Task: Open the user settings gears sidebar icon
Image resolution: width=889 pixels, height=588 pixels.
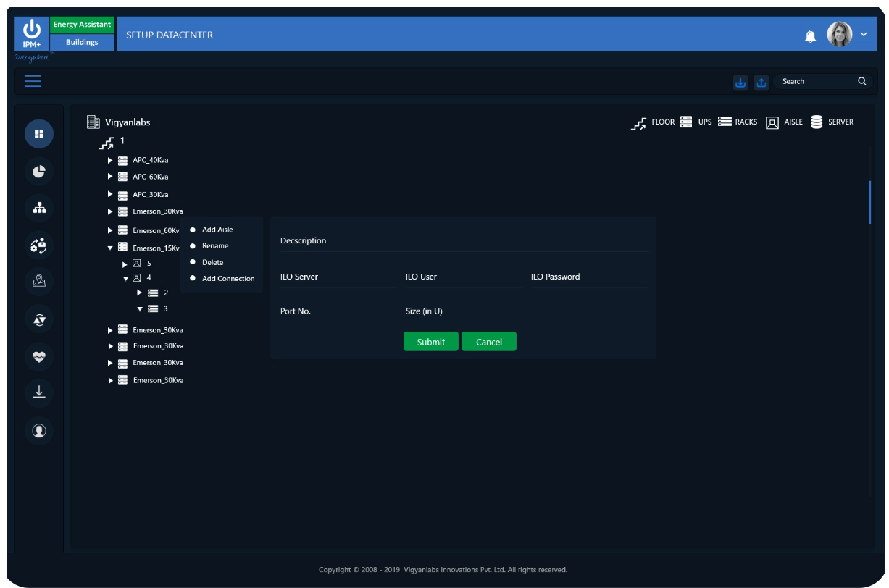Action: 39,245
